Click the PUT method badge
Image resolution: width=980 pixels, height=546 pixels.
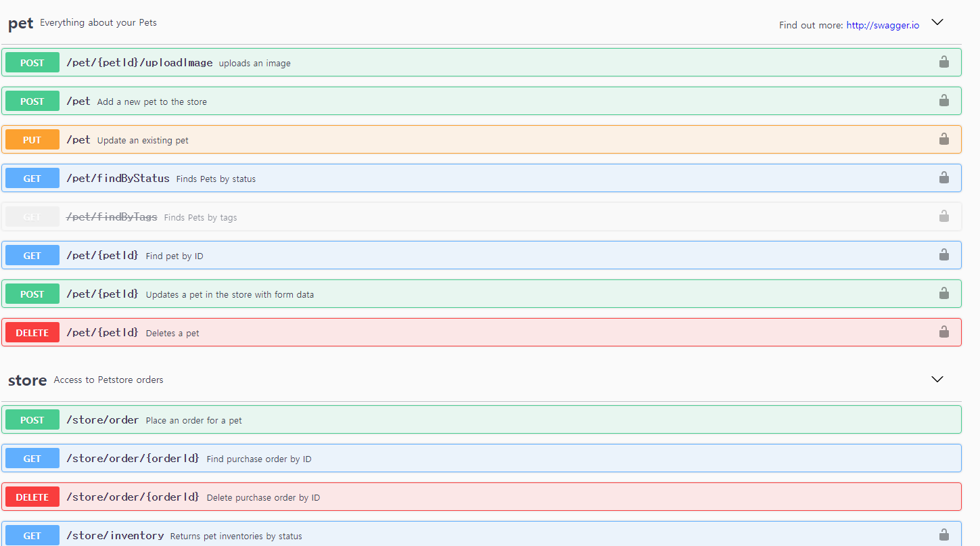point(32,139)
